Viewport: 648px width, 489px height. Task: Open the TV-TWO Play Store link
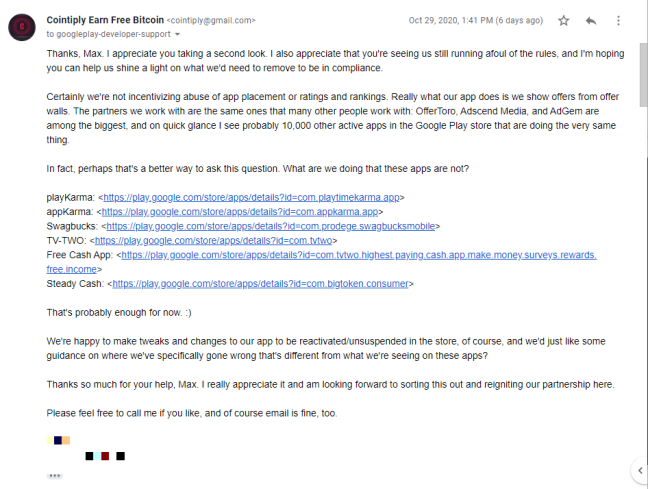coord(213,241)
